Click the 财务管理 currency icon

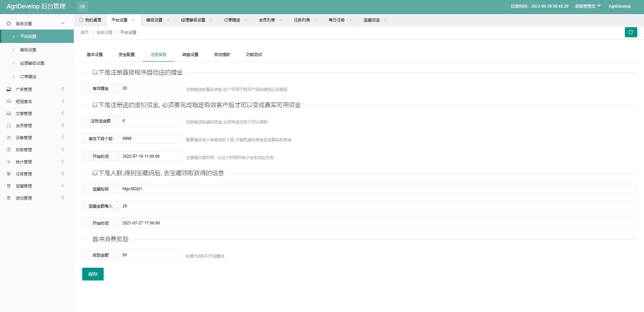point(9,150)
